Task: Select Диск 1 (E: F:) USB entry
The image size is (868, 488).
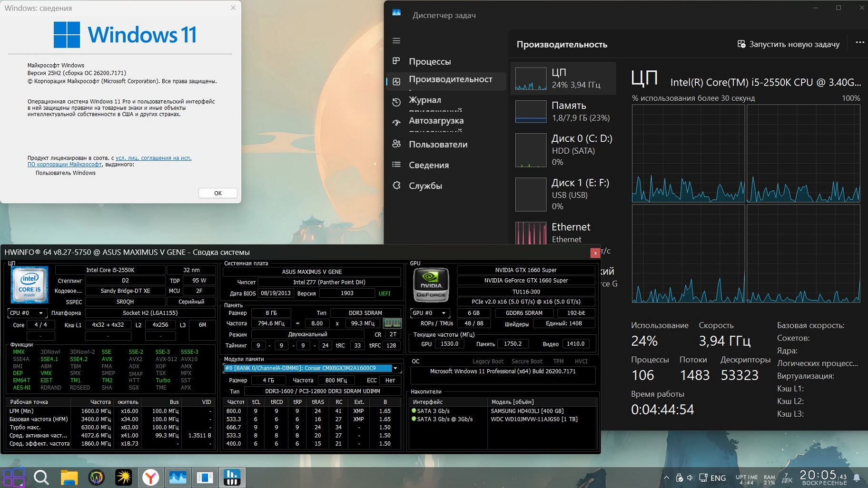Action: click(x=563, y=194)
